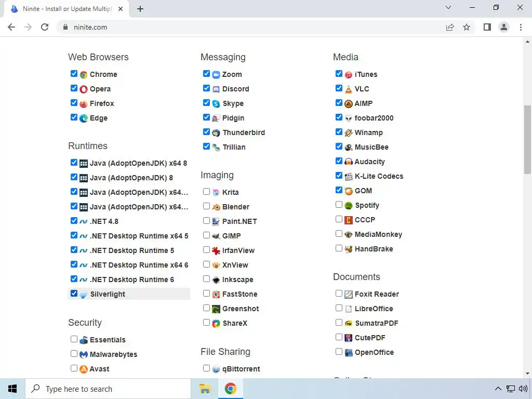Select the Ninite browser tab
This screenshot has height=399, width=532.
tap(66, 9)
